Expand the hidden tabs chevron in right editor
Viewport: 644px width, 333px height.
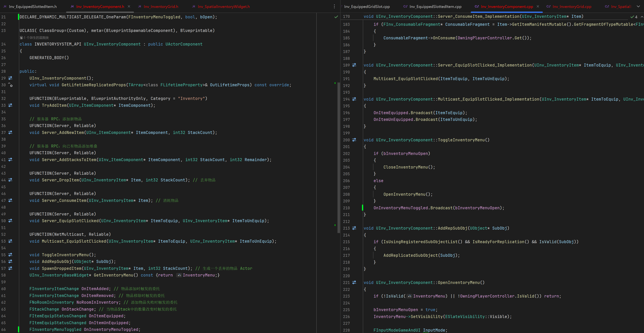tap(638, 7)
